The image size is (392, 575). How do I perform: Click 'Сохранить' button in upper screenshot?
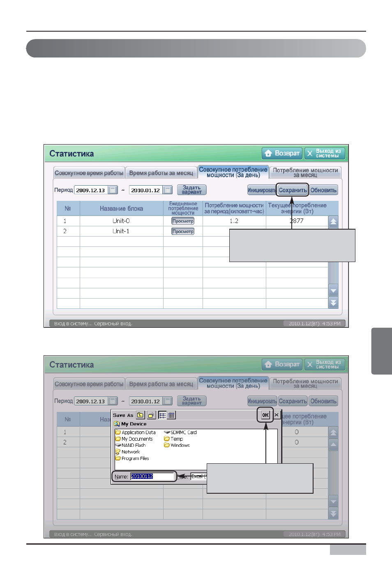pos(293,190)
